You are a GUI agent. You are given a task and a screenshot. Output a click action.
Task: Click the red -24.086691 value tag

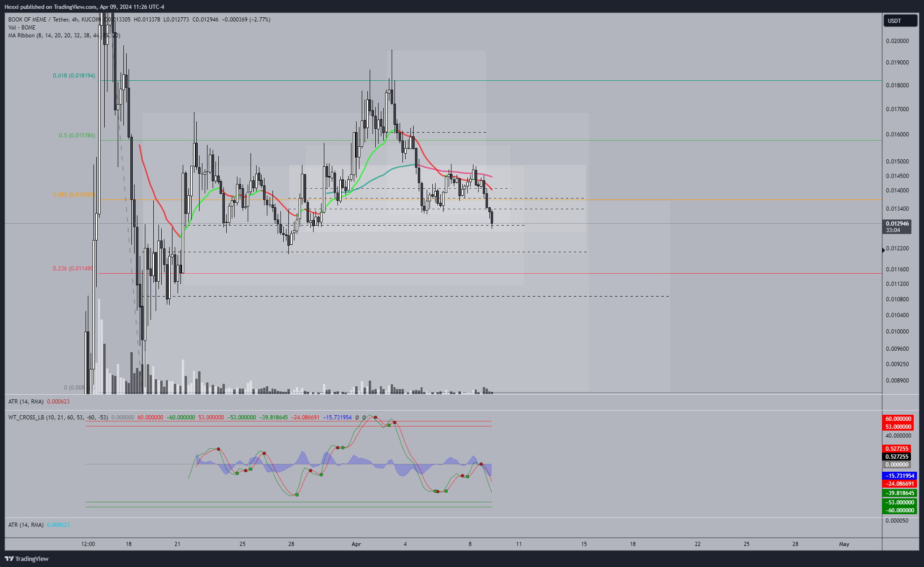(900, 484)
